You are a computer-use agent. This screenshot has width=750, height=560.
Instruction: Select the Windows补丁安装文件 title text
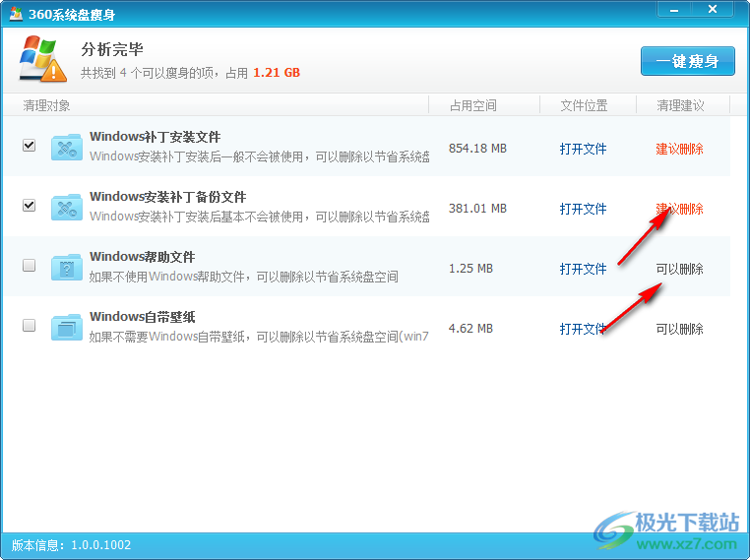tap(155, 137)
